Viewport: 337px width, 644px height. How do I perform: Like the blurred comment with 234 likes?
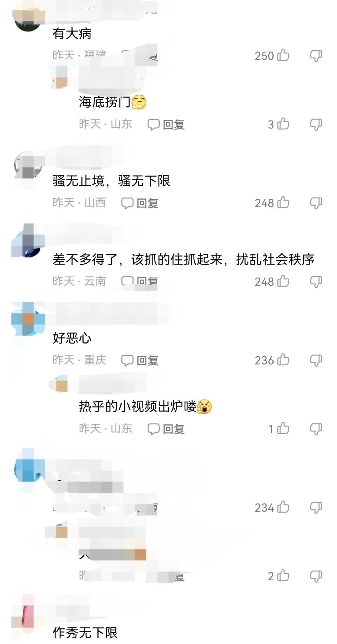click(x=283, y=507)
